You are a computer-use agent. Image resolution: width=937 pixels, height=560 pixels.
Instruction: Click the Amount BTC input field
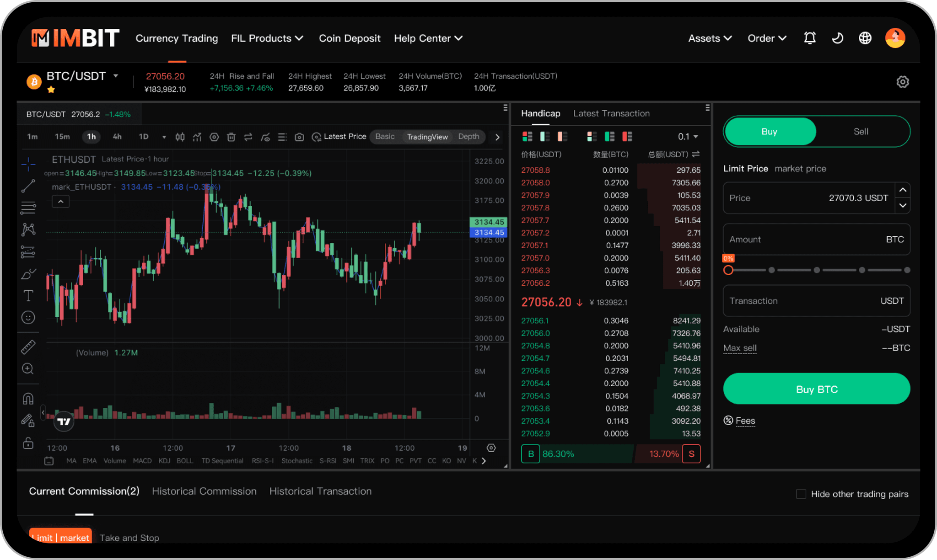[817, 239]
